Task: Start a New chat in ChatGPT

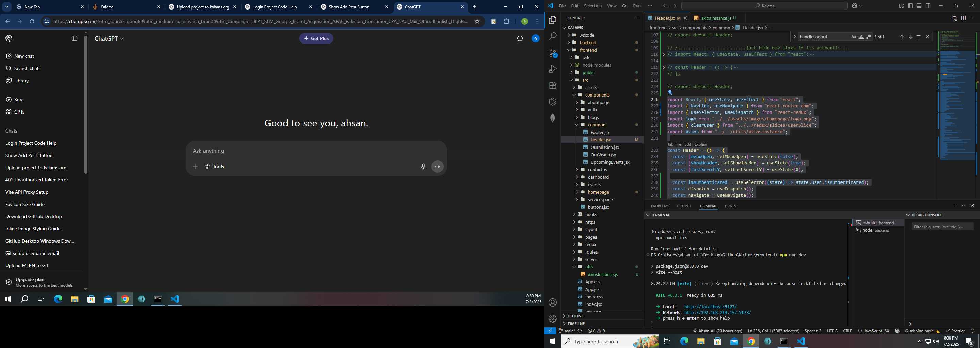Action: (x=24, y=56)
